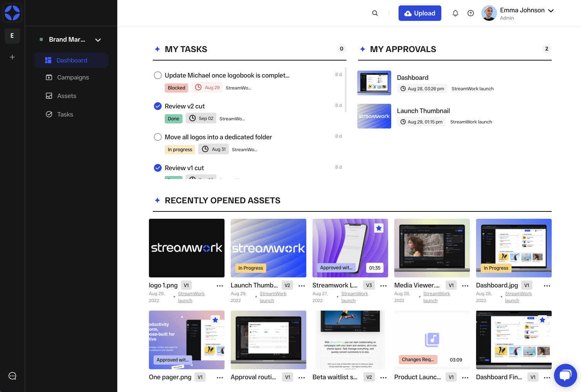Open more options for One pager.png

pos(220,378)
